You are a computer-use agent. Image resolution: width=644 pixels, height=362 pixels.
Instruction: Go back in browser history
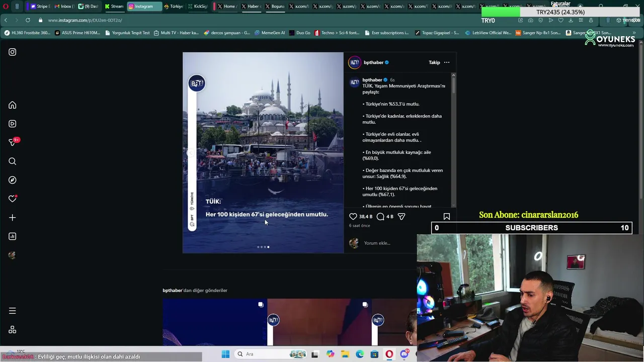(x=6, y=20)
